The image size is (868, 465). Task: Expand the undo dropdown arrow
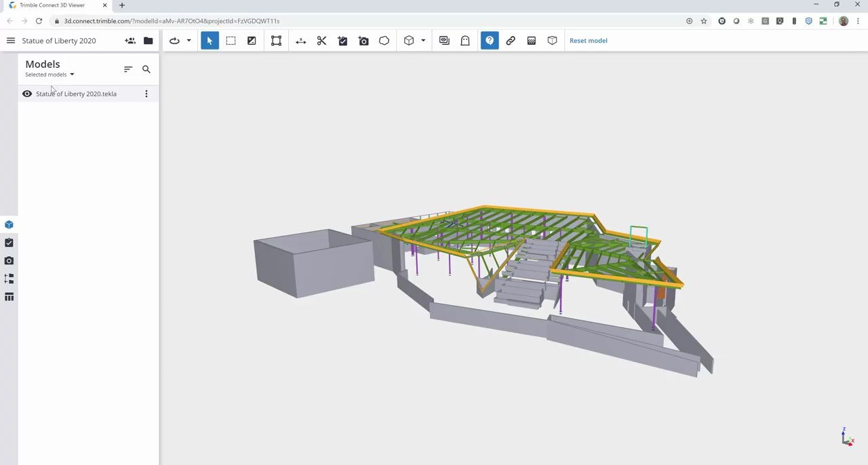[x=189, y=40]
